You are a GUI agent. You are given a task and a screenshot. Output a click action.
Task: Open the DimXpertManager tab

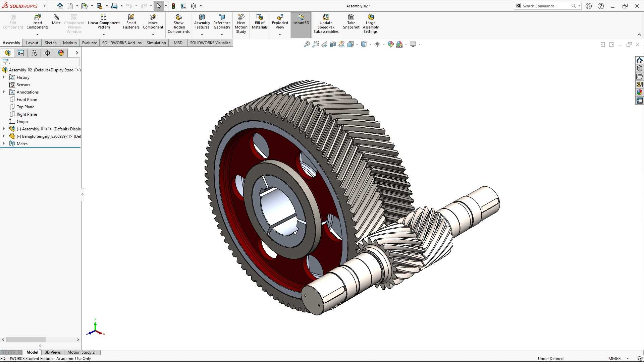48,53
